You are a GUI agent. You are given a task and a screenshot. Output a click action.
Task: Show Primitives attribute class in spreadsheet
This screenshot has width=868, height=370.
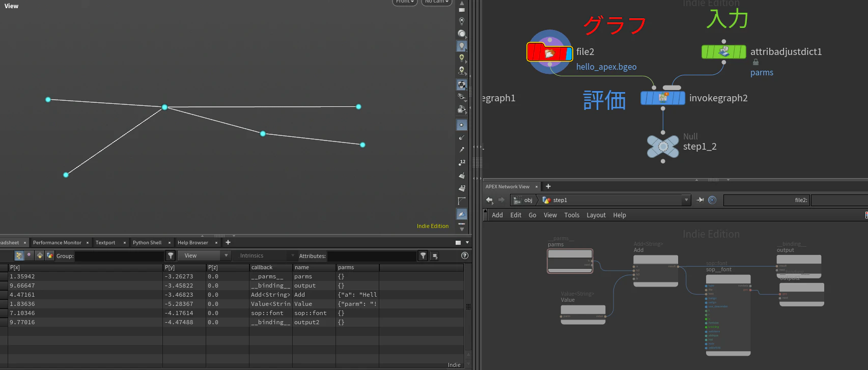tap(40, 255)
